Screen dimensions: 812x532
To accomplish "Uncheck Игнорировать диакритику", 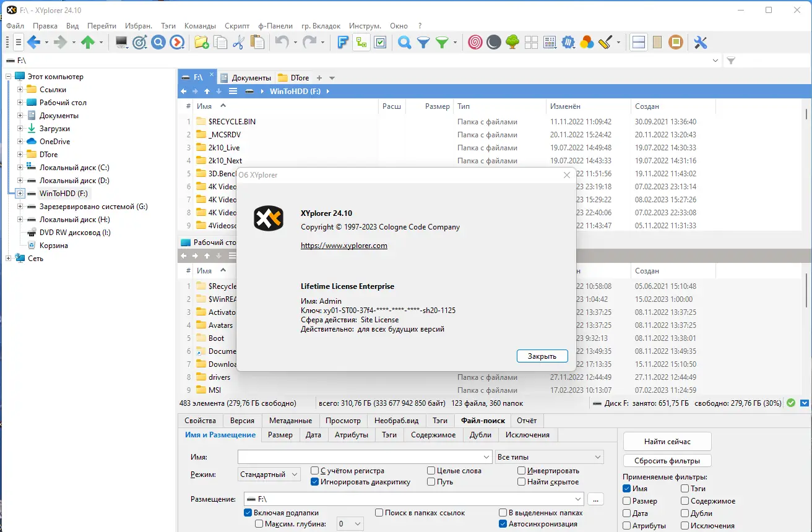I will coord(316,481).
